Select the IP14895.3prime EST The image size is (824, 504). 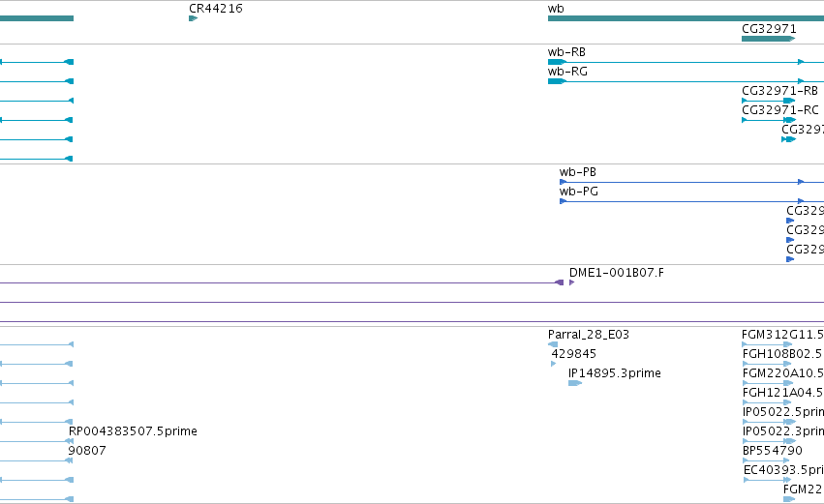click(x=575, y=383)
